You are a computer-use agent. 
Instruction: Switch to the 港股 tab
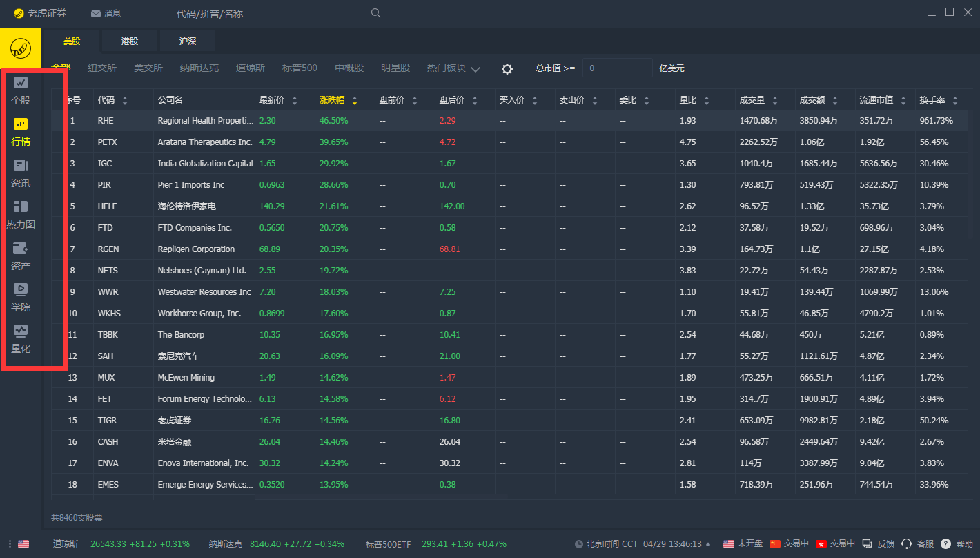[x=130, y=41]
